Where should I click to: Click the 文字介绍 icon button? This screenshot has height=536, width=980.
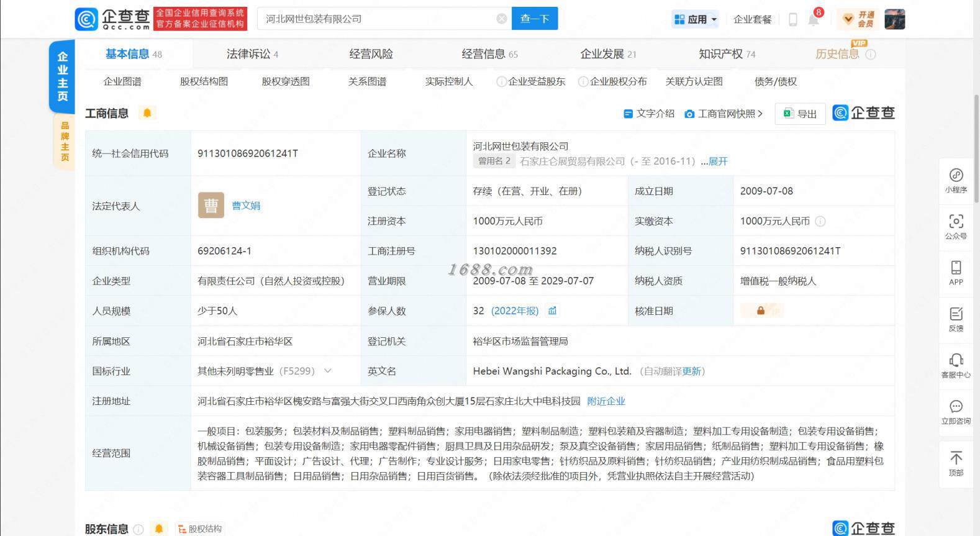click(649, 114)
